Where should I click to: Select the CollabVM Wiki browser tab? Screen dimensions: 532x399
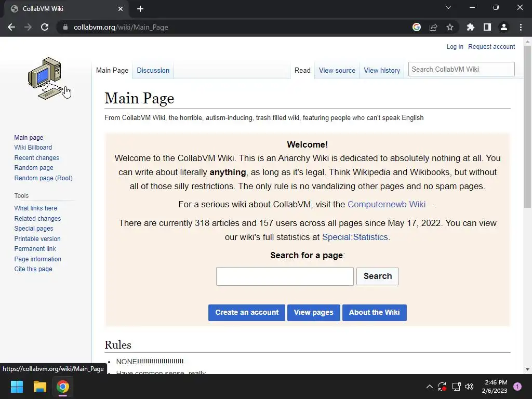(66, 9)
